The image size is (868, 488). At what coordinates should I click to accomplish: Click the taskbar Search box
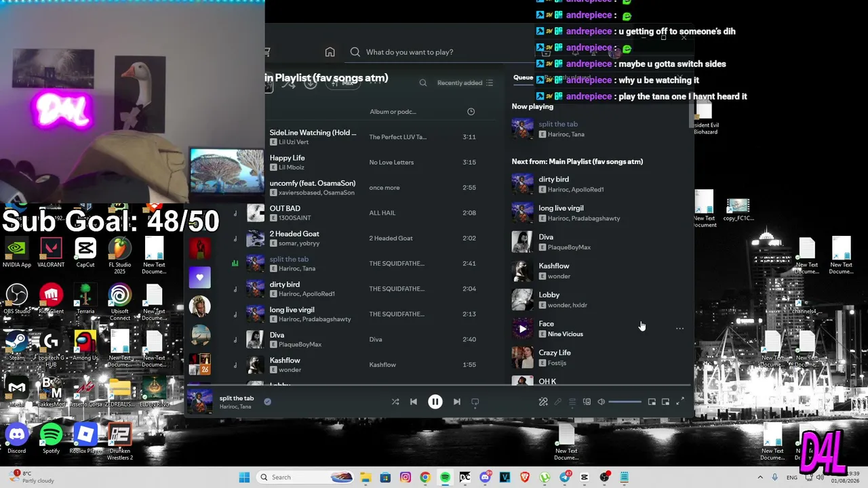(306, 477)
